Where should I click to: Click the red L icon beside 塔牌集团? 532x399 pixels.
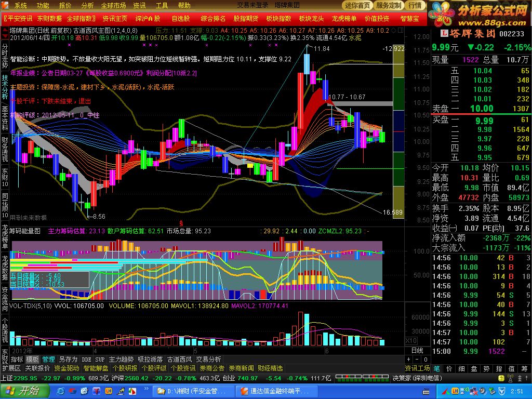444,33
